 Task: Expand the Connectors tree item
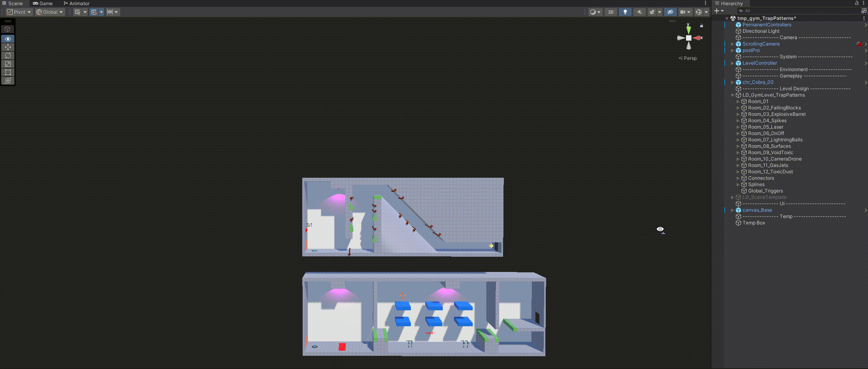(738, 178)
